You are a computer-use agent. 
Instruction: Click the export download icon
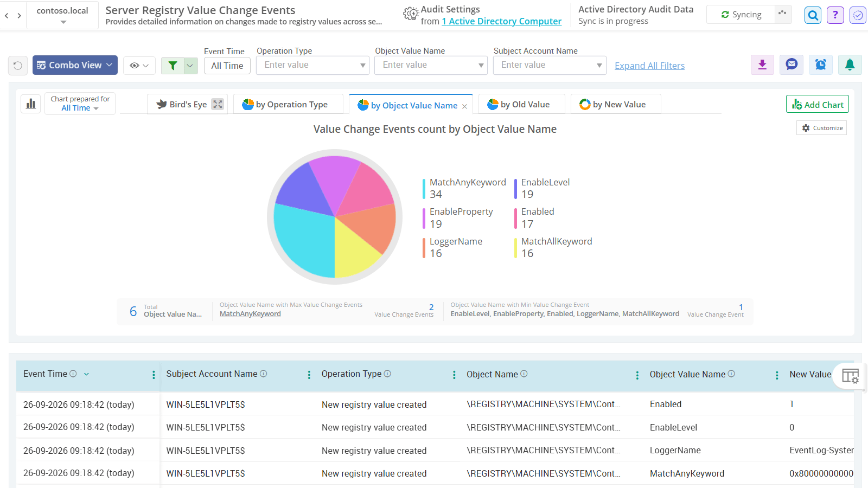pyautogui.click(x=762, y=65)
